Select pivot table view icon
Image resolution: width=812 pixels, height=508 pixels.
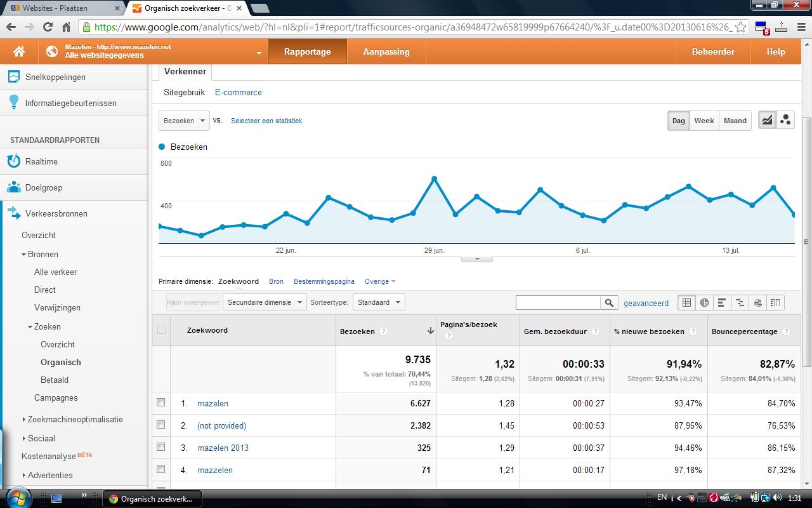775,303
